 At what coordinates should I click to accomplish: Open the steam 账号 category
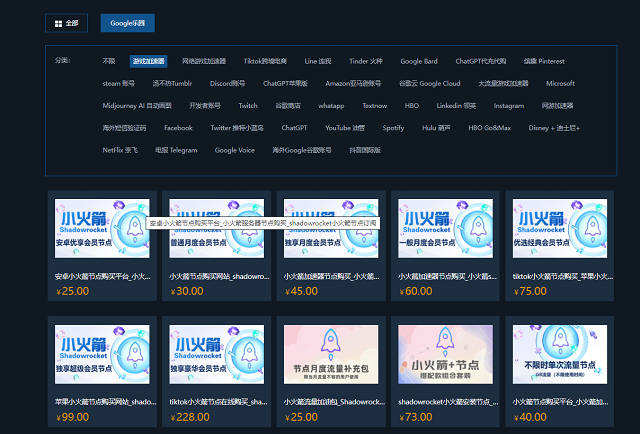pos(118,83)
